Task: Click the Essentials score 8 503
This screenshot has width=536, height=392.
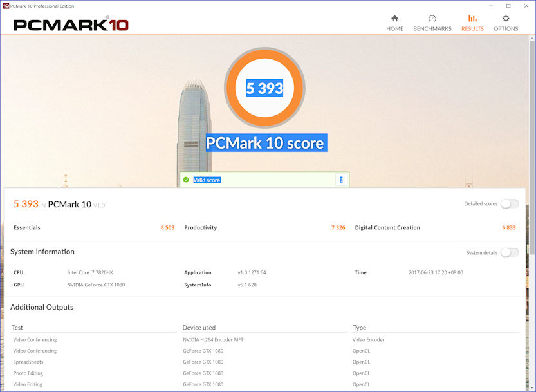Action: pos(167,227)
